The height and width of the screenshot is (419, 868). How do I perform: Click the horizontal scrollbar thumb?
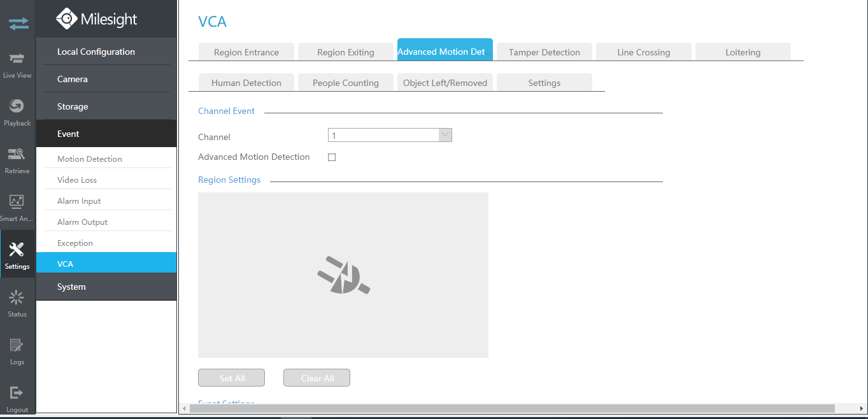(x=512, y=408)
